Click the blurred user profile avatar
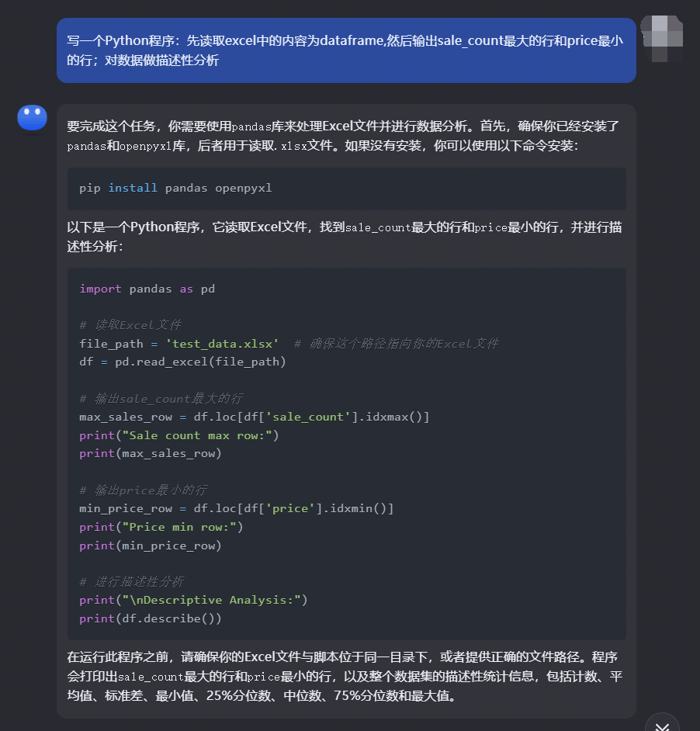The height and width of the screenshot is (731, 700). click(x=661, y=37)
